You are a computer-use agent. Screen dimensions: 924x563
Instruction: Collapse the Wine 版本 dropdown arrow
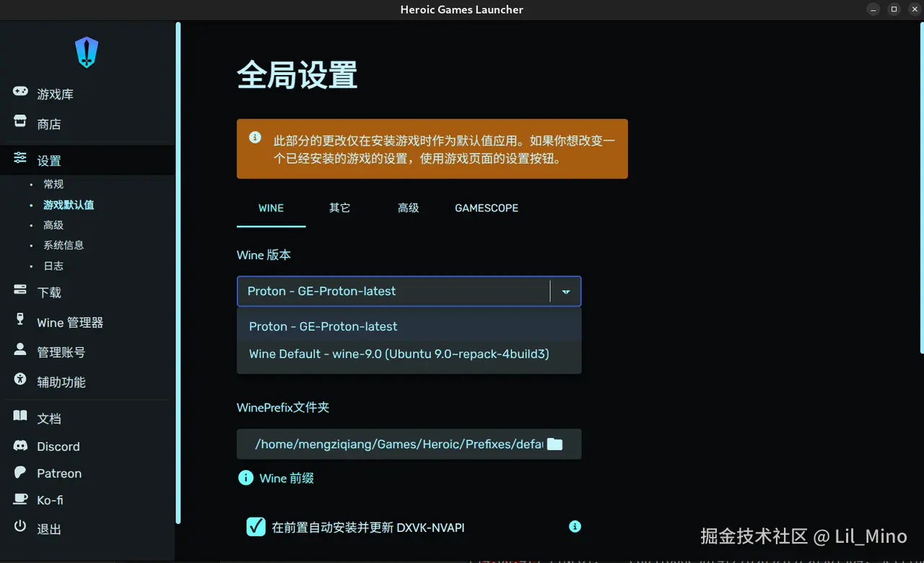[565, 291]
